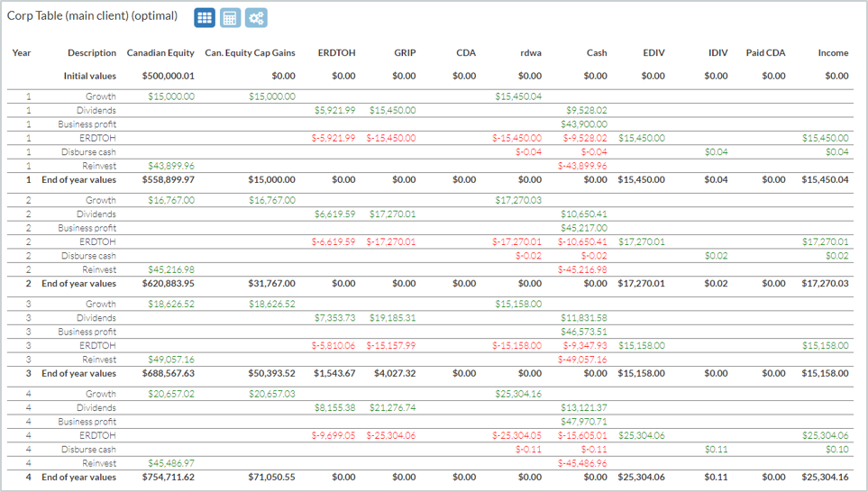Screen dimensions: 868x492
Task: Click year 2 end income $17,270.03
Action: [x=825, y=284]
